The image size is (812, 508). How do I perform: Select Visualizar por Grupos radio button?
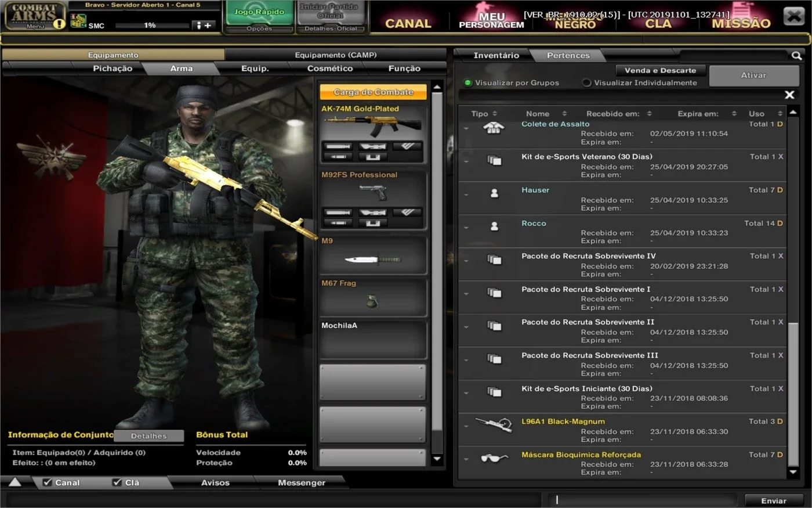coord(468,83)
